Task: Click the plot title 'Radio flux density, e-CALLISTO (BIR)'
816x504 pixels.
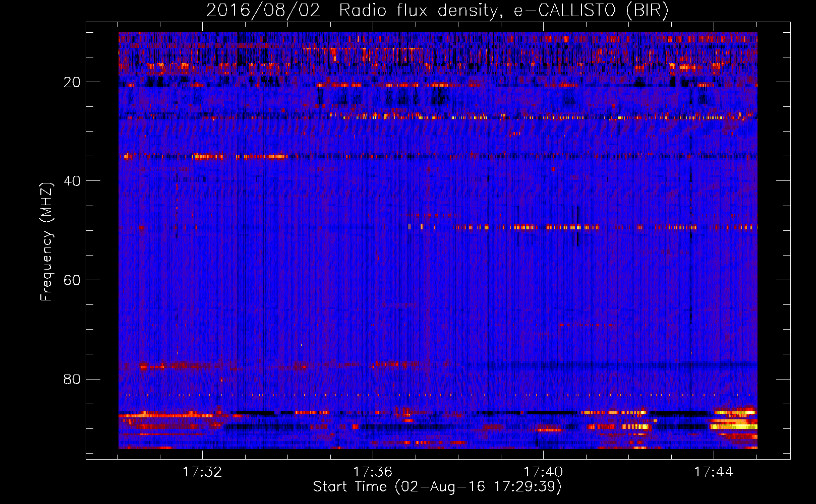Action: (x=503, y=11)
